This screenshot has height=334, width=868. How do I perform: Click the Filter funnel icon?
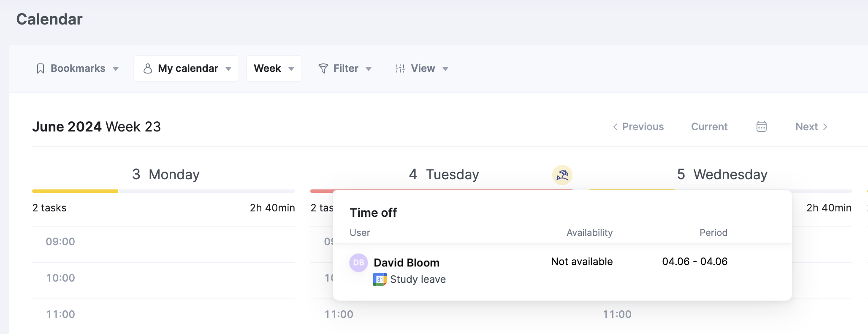coord(323,68)
